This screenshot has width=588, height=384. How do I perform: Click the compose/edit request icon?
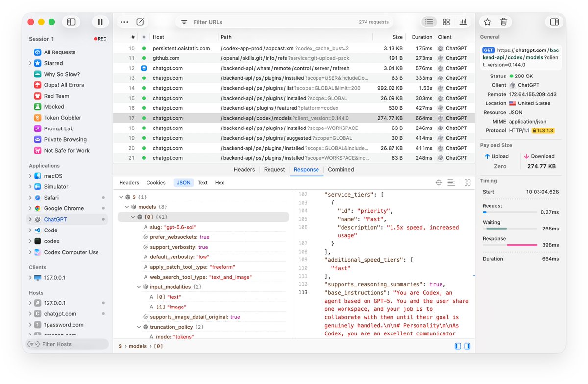click(x=141, y=22)
